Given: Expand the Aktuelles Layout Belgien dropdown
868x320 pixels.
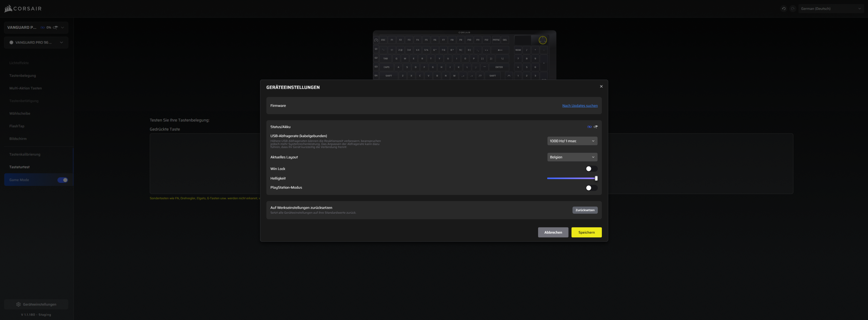Looking at the screenshot, I should click(x=572, y=157).
